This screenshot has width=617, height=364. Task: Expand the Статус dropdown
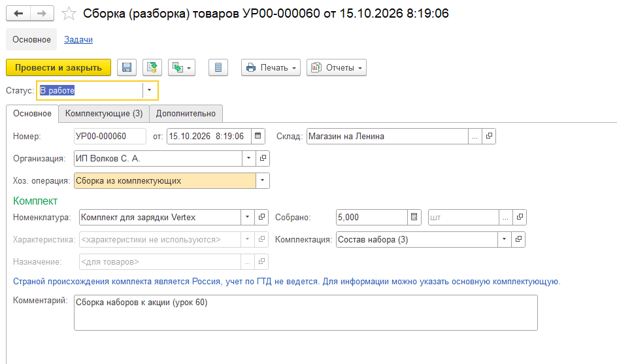tap(150, 90)
